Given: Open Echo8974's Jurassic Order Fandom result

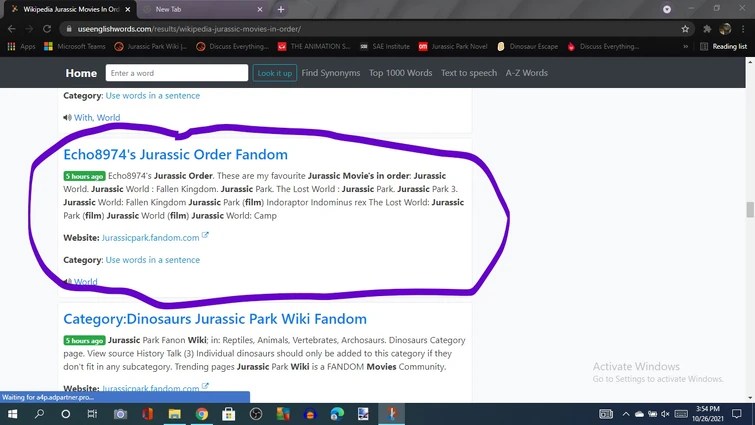Looking at the screenshot, I should 175,155.
